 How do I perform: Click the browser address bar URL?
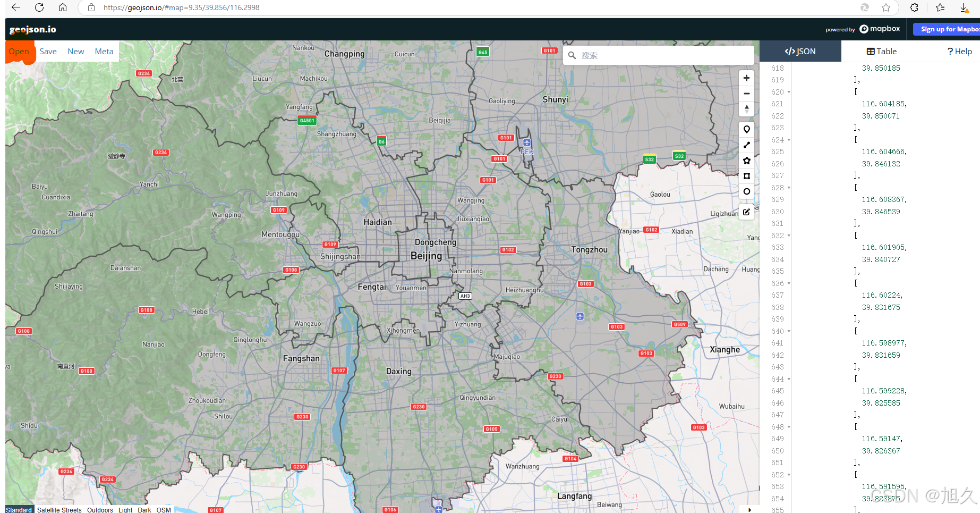tap(181, 7)
